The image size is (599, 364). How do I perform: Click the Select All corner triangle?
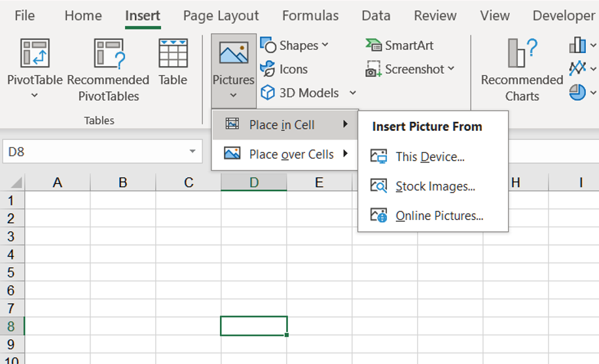[x=16, y=183]
